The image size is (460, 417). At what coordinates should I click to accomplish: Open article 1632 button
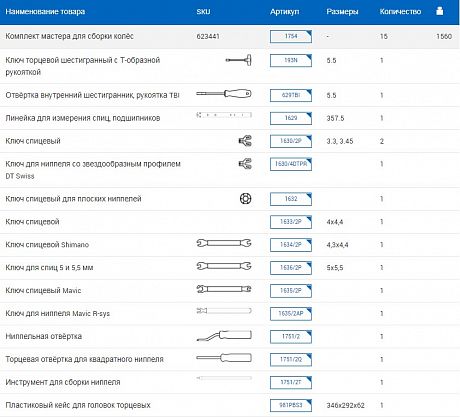291,199
